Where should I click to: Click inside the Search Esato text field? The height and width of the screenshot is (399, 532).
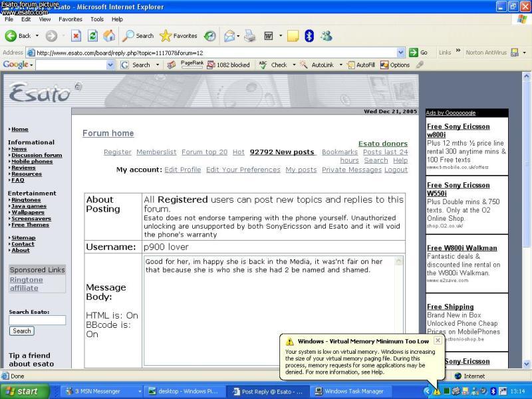coord(37,320)
